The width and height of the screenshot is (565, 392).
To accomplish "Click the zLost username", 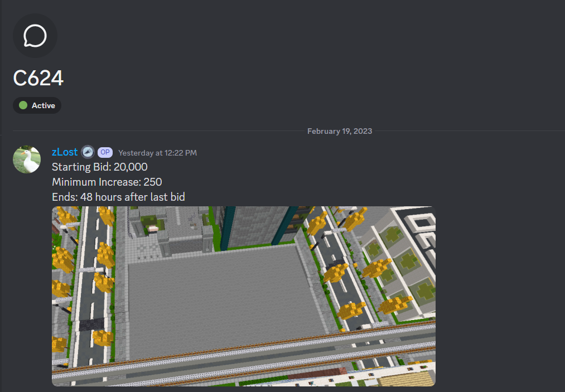I will click(65, 152).
